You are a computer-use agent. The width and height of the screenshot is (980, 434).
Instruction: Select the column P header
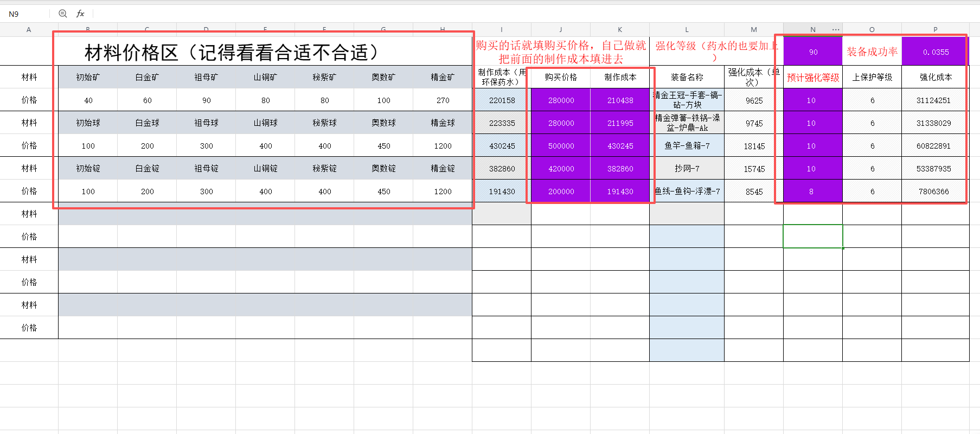point(935,29)
